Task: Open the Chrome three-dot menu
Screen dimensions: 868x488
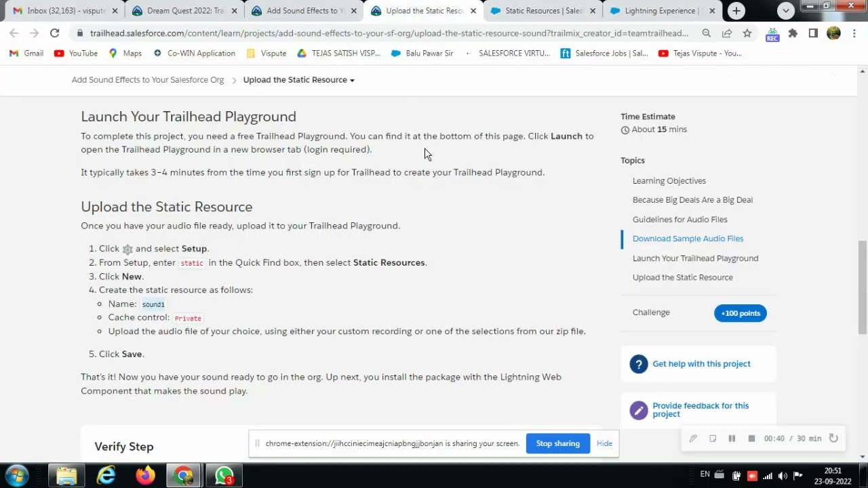Action: coord(854,33)
